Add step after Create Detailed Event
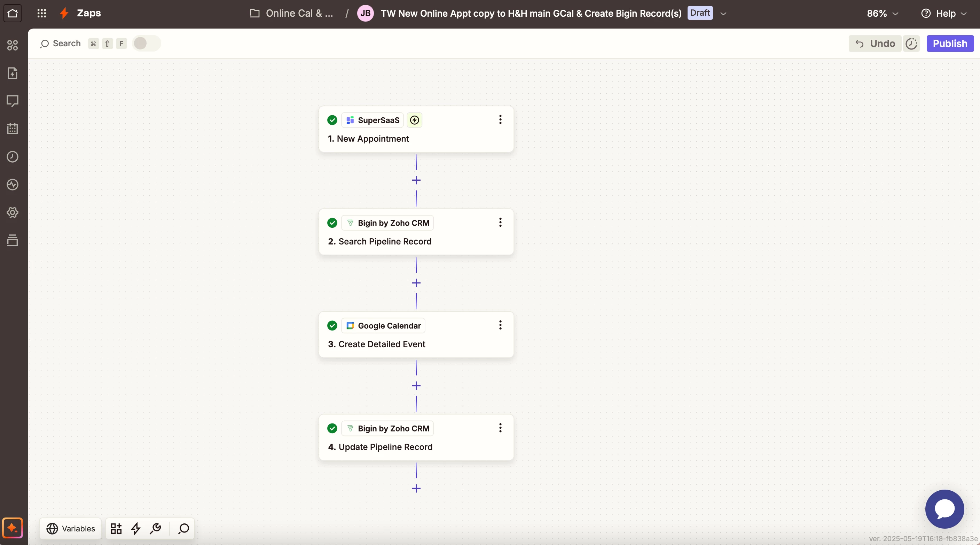 click(x=416, y=386)
